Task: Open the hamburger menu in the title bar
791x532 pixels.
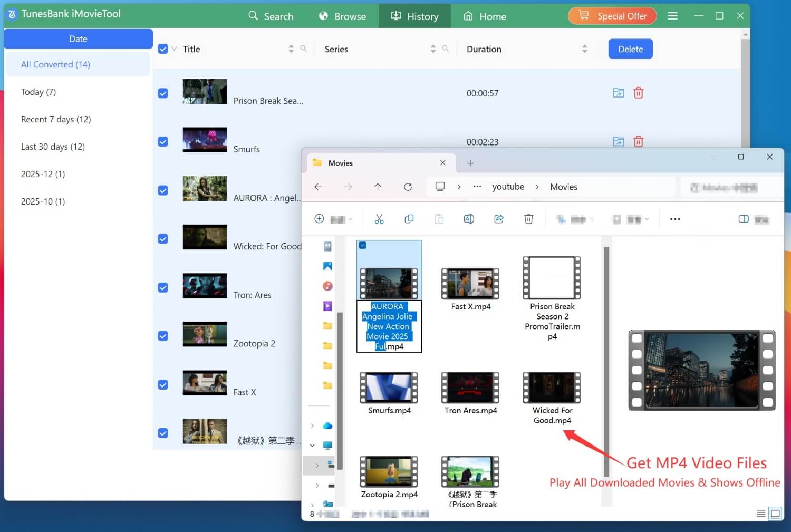Action: [x=672, y=16]
